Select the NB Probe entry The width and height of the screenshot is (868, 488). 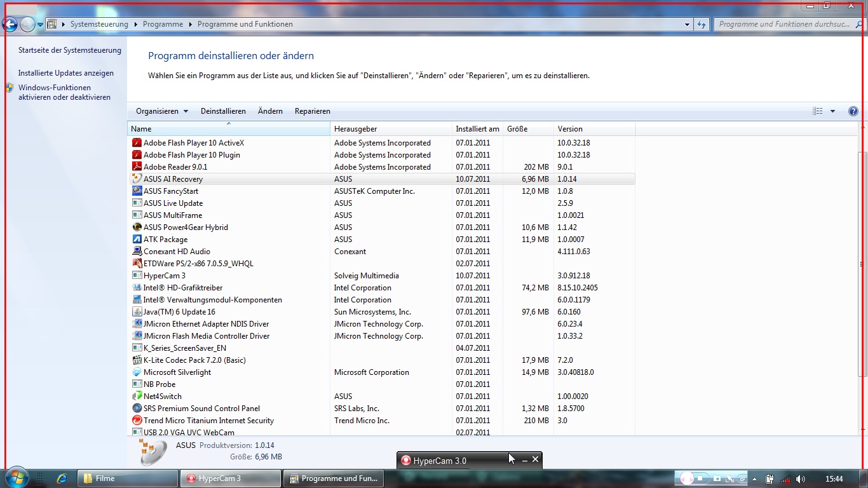tap(381, 384)
